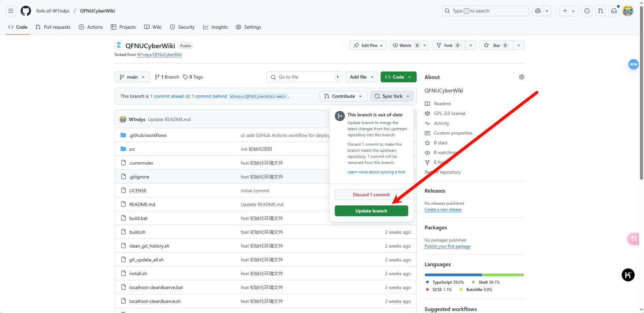Expand the Contribute dropdown

pos(343,96)
